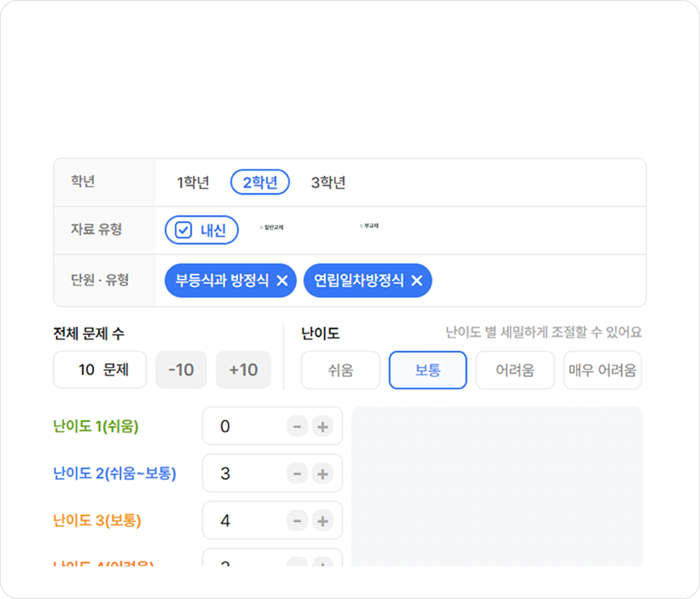Click the +10 problem count button

(x=243, y=370)
